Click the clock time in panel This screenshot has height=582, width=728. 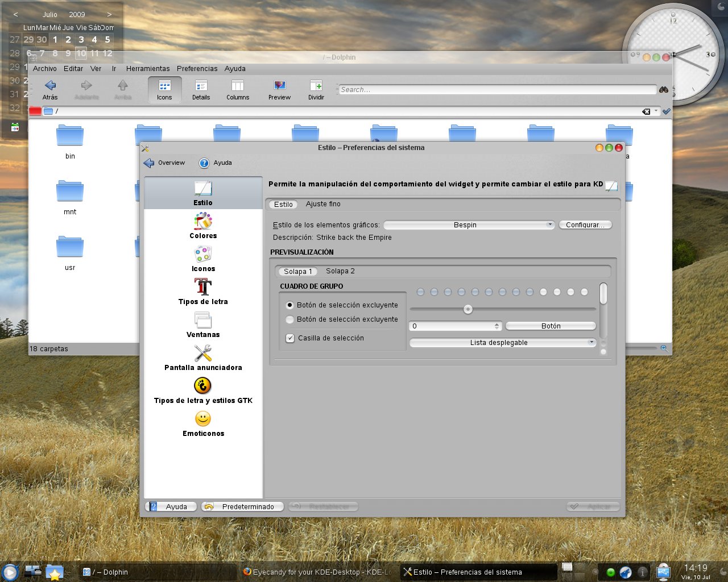(x=696, y=568)
